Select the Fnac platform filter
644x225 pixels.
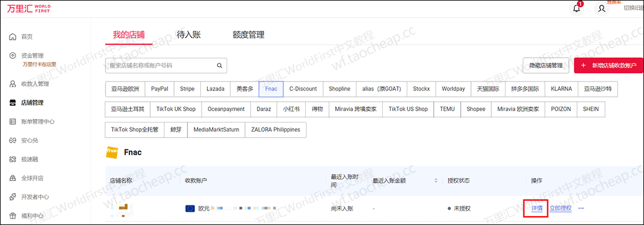[x=271, y=89]
